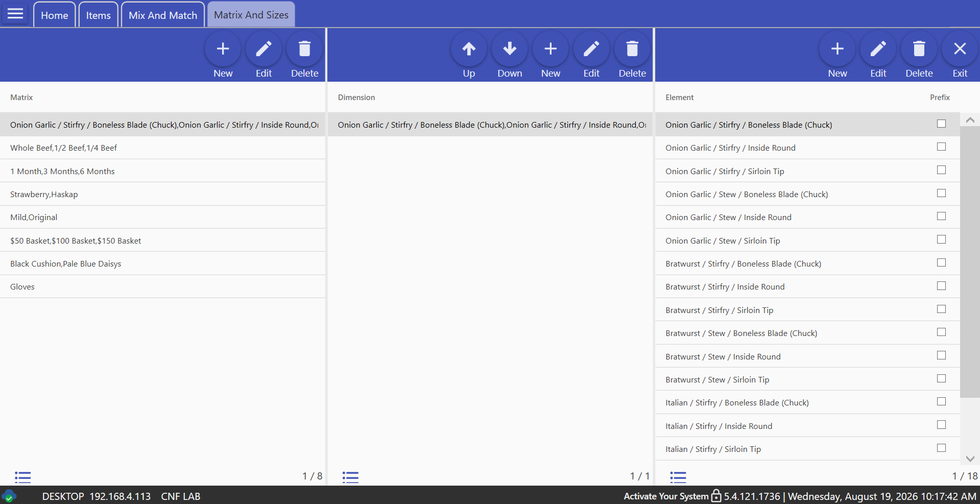Open list options icon under Element panel
The height and width of the screenshot is (504, 980).
pos(678,477)
